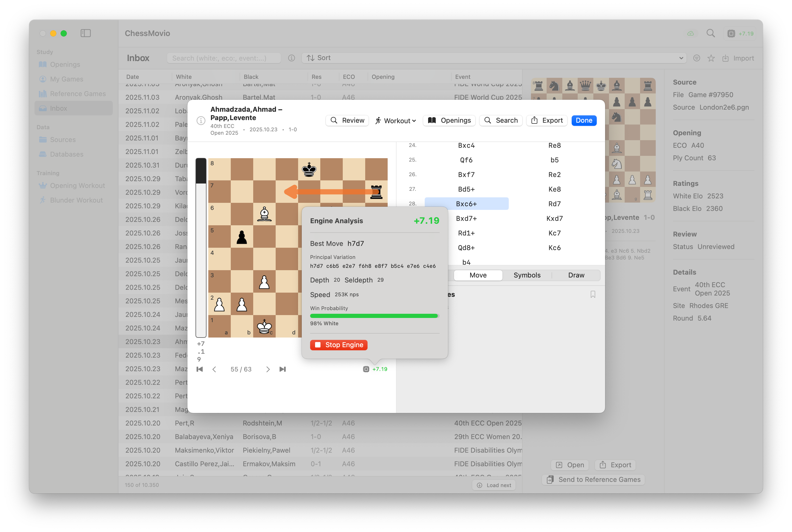Toggle the sidebar with the panel icon
The height and width of the screenshot is (532, 792).
click(x=85, y=33)
